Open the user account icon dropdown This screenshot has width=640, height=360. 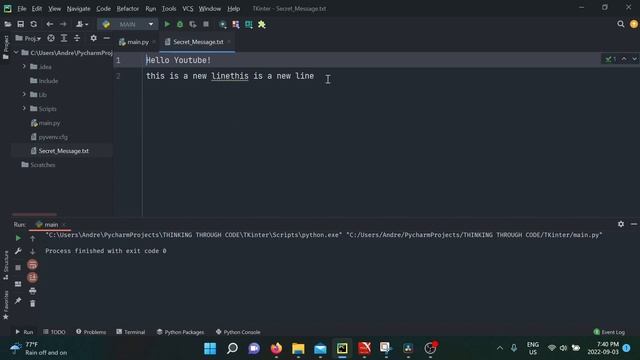82,24
